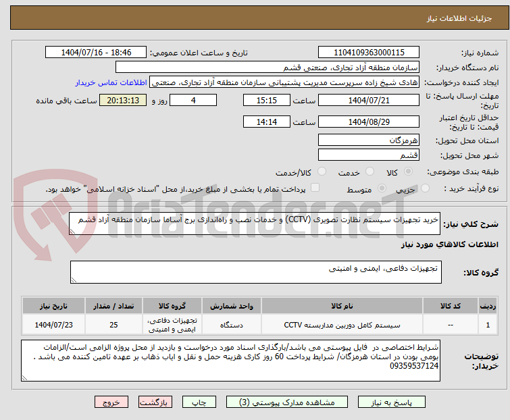Click the page title جزئیات اطلاعات نیاز
The image size is (510, 420).
click(x=459, y=18)
